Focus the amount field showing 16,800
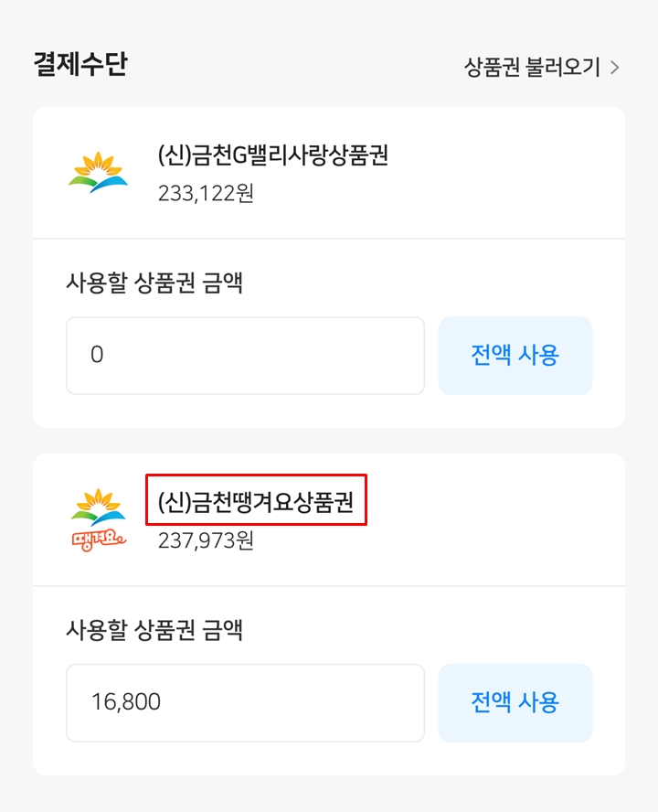 245,702
